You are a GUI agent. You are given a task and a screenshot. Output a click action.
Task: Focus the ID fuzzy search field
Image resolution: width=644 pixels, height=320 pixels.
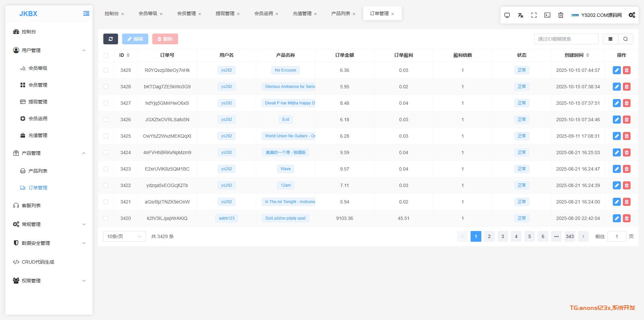coord(566,39)
